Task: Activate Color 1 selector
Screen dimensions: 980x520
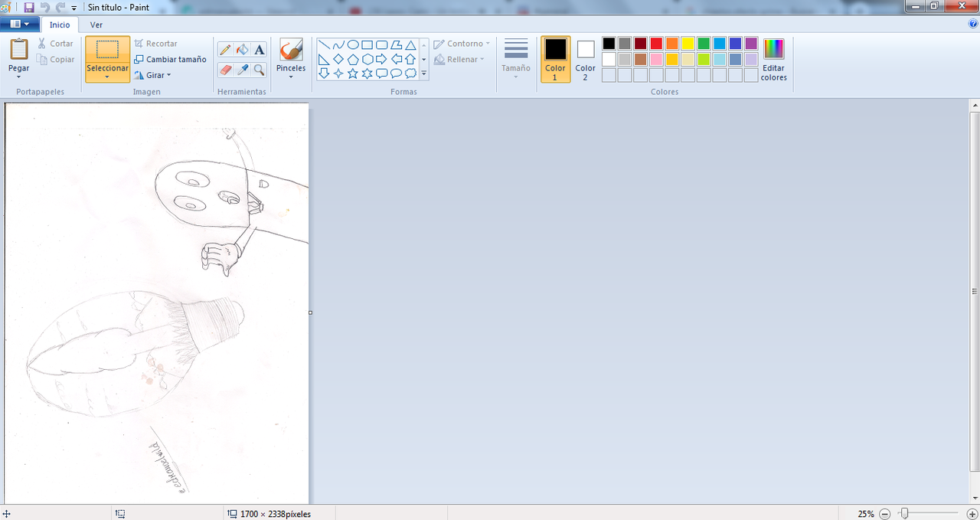Action: (x=555, y=59)
